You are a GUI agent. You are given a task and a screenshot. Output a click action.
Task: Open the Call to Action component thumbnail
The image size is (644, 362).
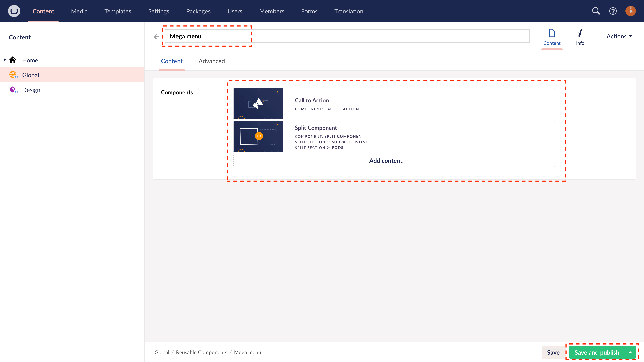(x=258, y=103)
